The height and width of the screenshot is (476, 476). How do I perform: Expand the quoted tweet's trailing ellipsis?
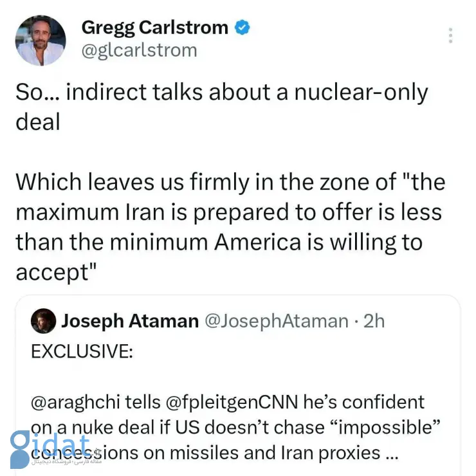click(392, 453)
